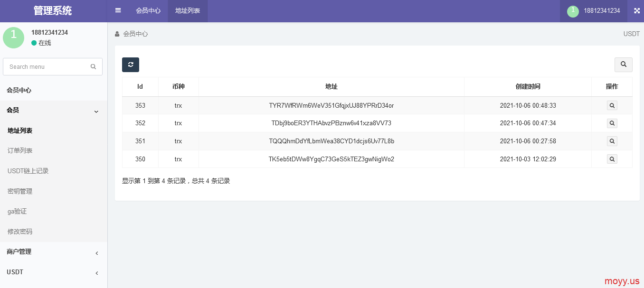Click the refresh table button
This screenshot has height=288, width=644.
[x=131, y=65]
